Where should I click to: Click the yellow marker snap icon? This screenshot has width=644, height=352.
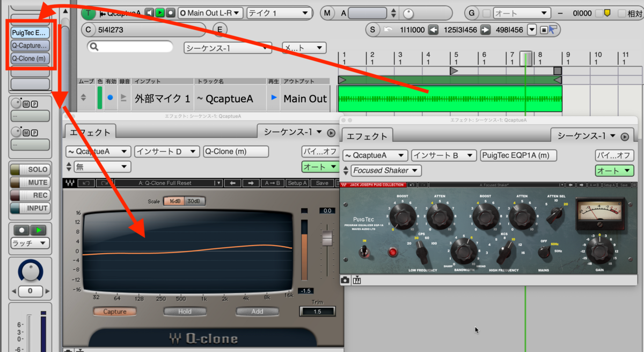click(x=607, y=13)
